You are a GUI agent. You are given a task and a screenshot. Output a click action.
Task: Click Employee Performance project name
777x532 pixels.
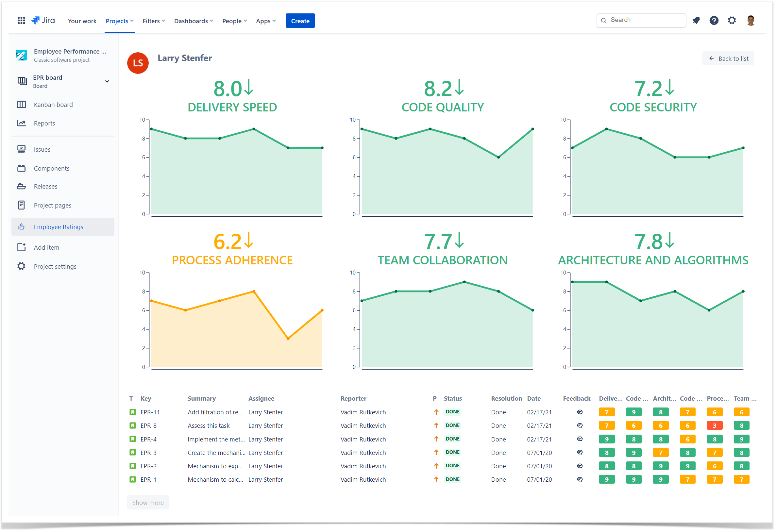pos(70,51)
